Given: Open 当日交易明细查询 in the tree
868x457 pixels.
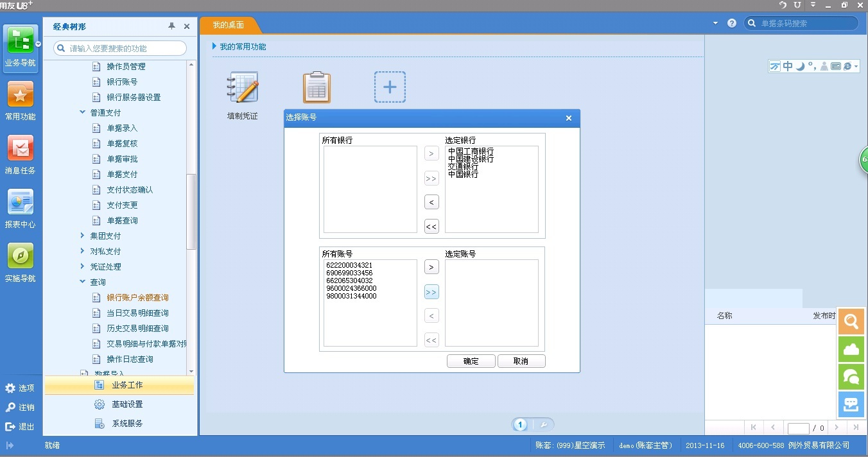Looking at the screenshot, I should click(137, 313).
